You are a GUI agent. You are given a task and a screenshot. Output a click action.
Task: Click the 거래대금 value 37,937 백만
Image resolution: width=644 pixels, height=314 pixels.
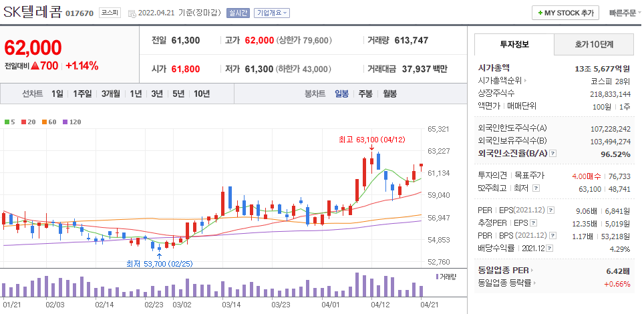[425, 69]
